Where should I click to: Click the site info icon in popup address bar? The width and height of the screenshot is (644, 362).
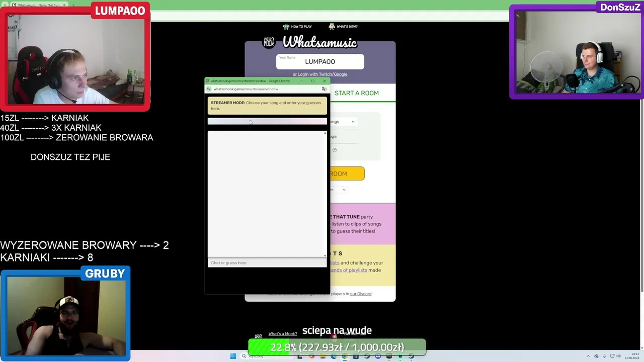pyautogui.click(x=209, y=89)
